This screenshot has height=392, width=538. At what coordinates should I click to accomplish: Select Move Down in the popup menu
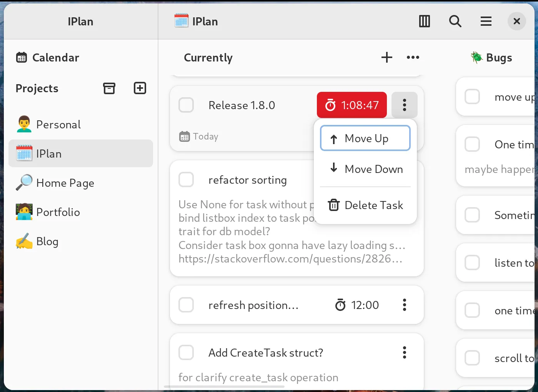(365, 169)
